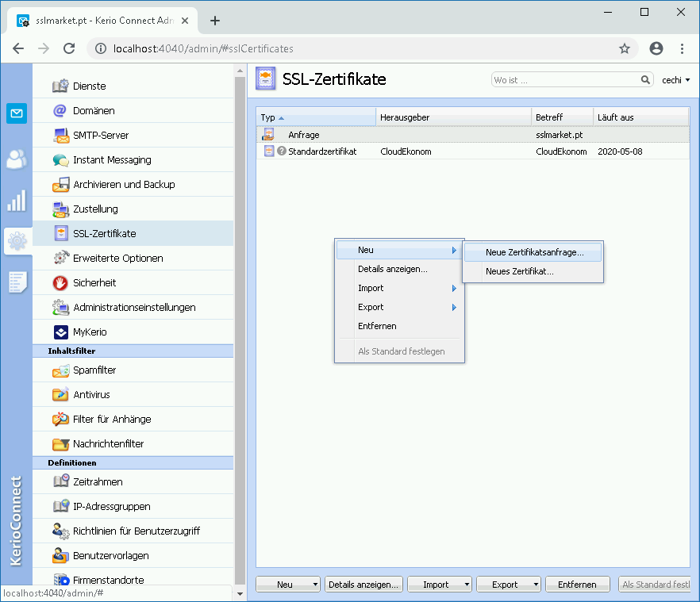Open the Archivieren und Backup icon
This screenshot has height=602, width=700.
click(60, 184)
